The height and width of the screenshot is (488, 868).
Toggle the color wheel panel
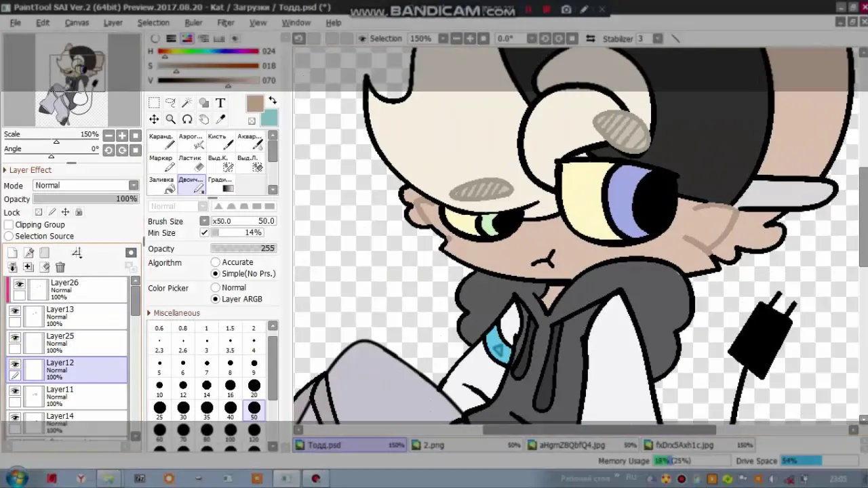155,39
